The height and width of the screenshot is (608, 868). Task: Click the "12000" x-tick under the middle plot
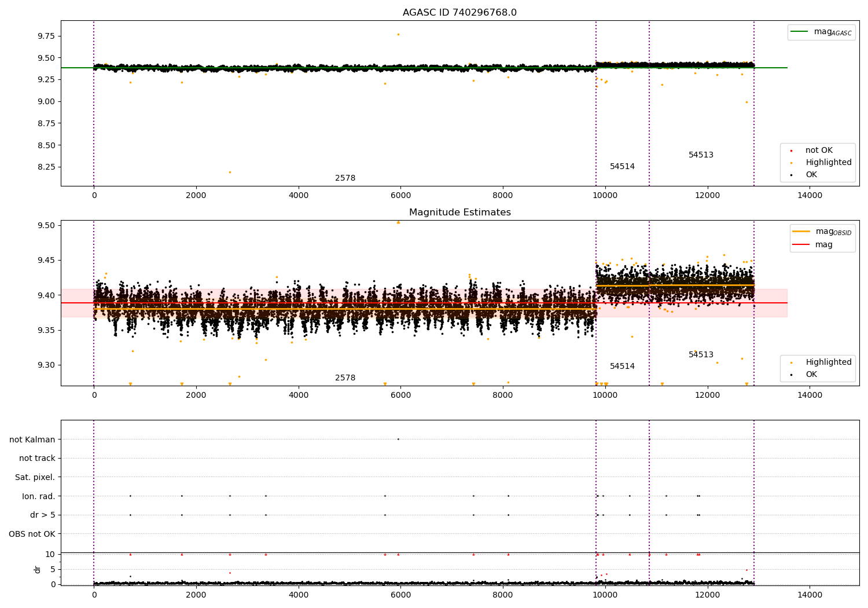click(x=707, y=395)
